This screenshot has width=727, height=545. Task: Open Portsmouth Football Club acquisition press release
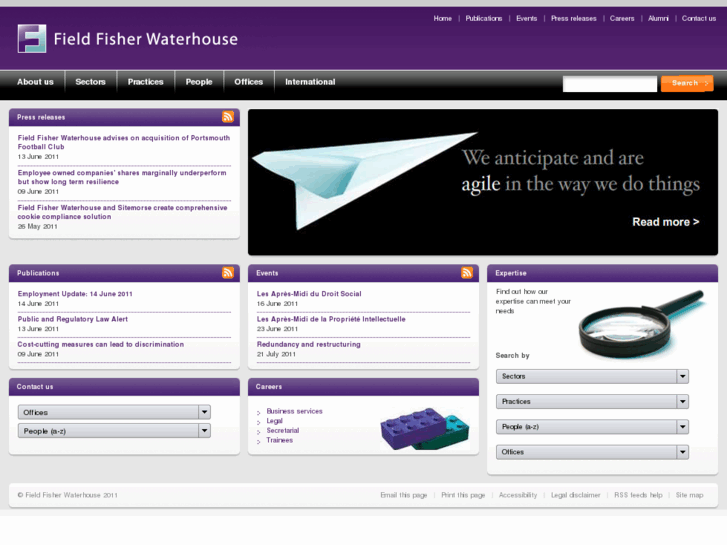(x=124, y=142)
